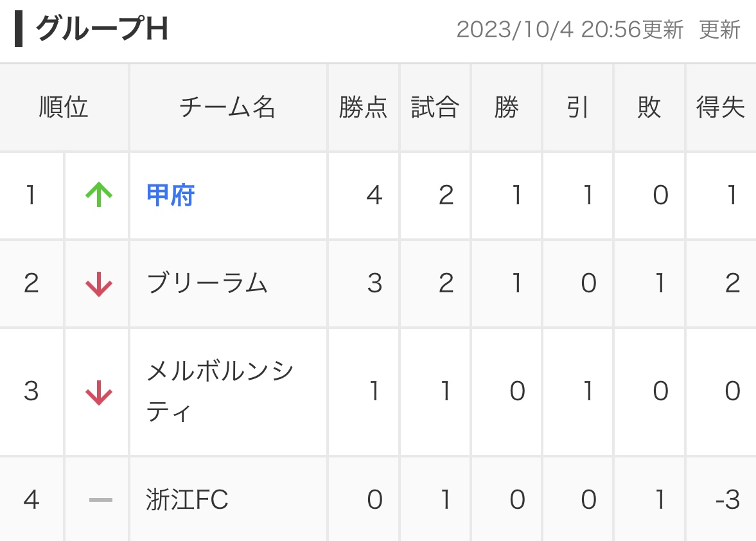Click the black bar beside グループH title
Viewport: 756px width, 541px height.
(x=19, y=29)
